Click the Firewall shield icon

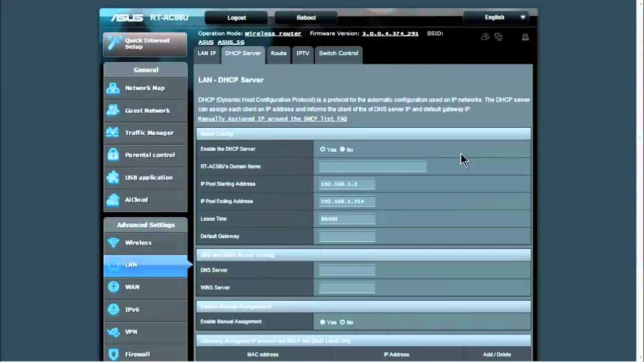point(114,354)
